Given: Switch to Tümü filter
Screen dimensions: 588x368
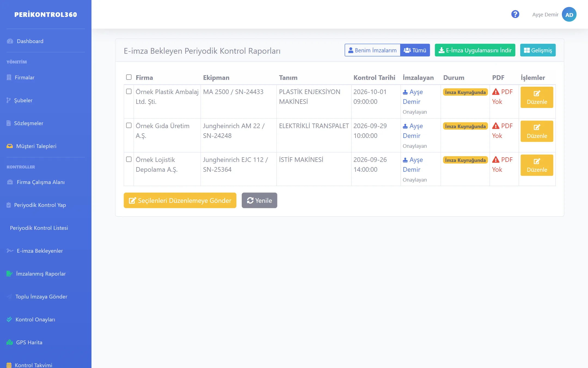Looking at the screenshot, I should (x=415, y=50).
